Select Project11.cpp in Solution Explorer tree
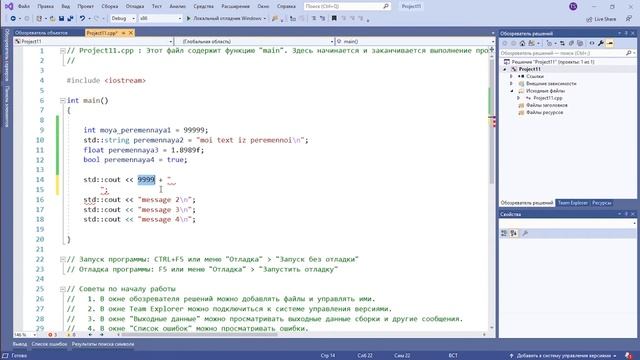Viewport: 640px width, 360px height. coord(547,98)
